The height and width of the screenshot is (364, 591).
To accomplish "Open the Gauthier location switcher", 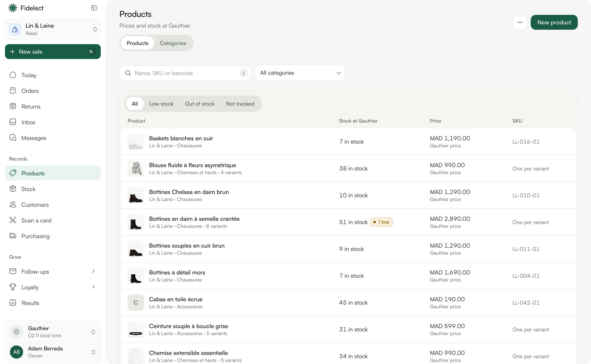I will [53, 332].
